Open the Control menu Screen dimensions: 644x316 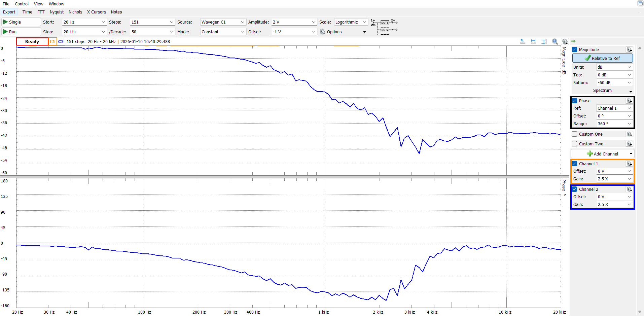[x=22, y=4]
